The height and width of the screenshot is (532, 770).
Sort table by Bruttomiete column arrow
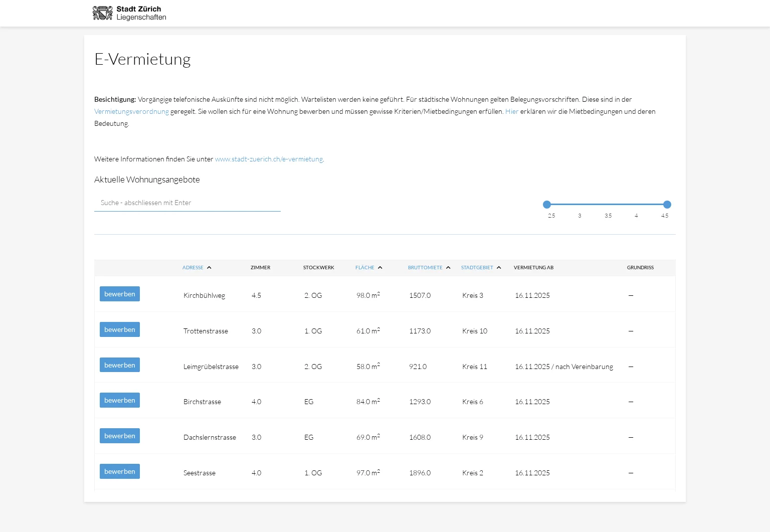[x=448, y=268]
